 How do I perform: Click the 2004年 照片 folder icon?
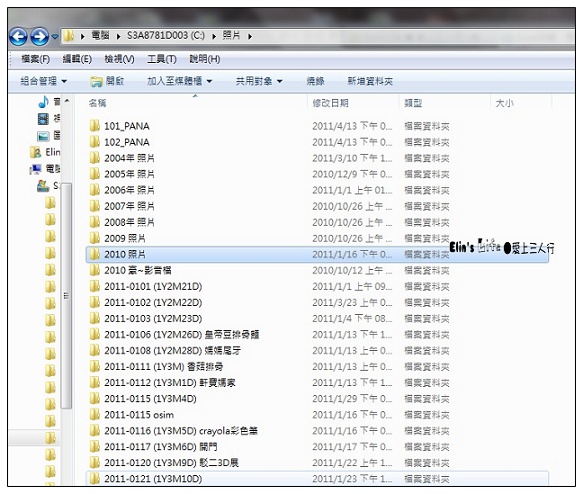click(x=95, y=158)
